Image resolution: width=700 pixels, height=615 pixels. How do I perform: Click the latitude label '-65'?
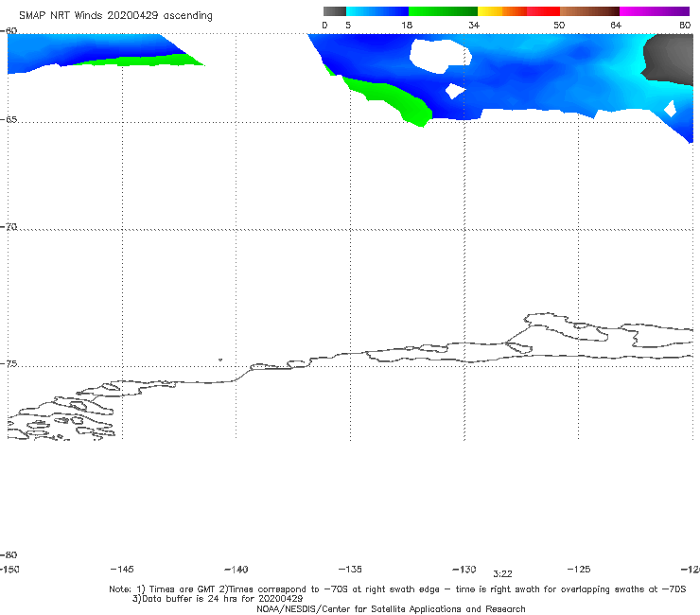9,120
